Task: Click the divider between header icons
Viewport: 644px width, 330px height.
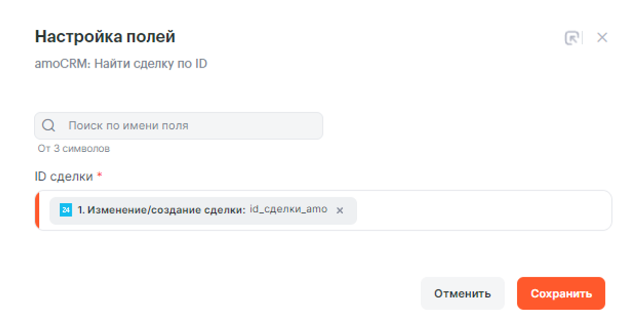Action: tap(583, 37)
